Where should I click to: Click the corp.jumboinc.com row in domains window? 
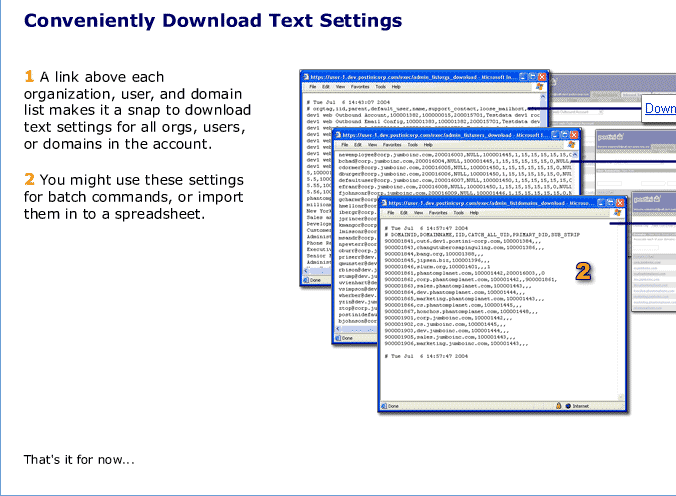[448, 318]
